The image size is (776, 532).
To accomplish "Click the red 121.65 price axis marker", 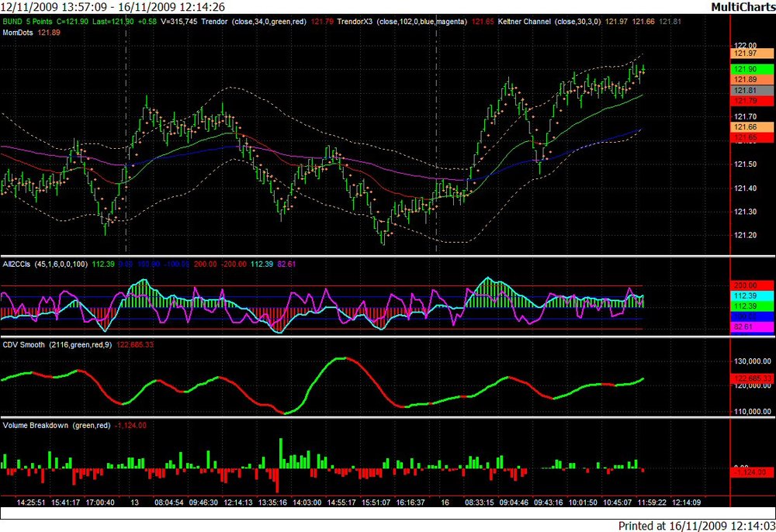I will tap(752, 138).
